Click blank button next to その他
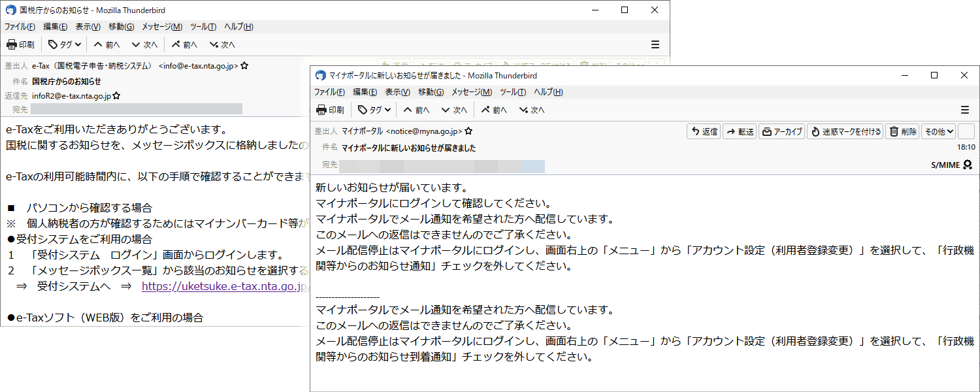The height and width of the screenshot is (392, 980). [x=966, y=131]
